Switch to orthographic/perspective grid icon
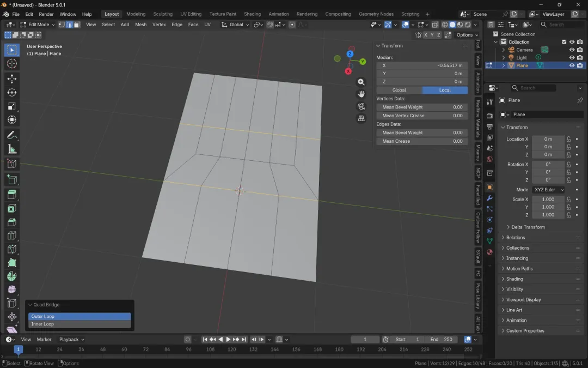The width and height of the screenshot is (588, 368). pyautogui.click(x=361, y=118)
